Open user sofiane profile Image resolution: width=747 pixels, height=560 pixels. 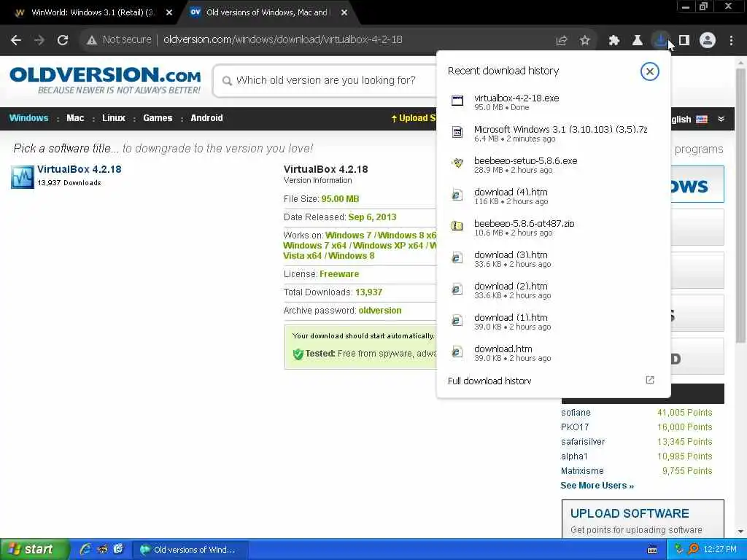click(576, 413)
